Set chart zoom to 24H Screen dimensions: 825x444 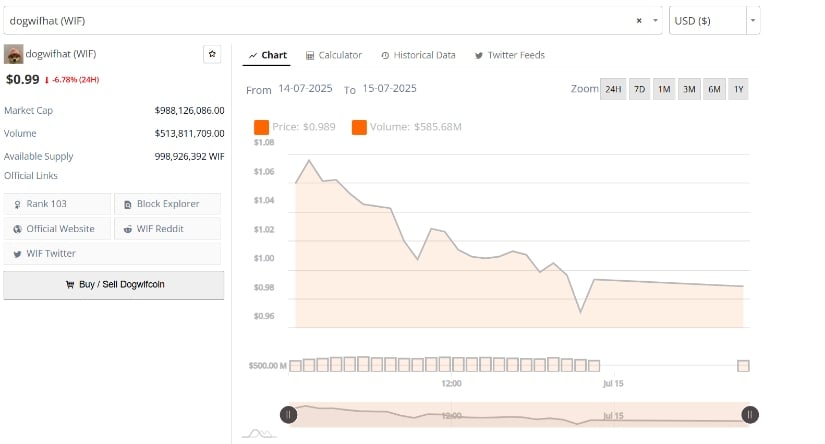click(x=613, y=89)
